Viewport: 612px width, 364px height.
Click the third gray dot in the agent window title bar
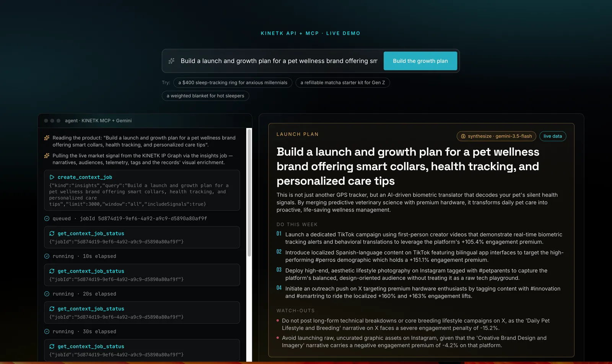click(59, 121)
